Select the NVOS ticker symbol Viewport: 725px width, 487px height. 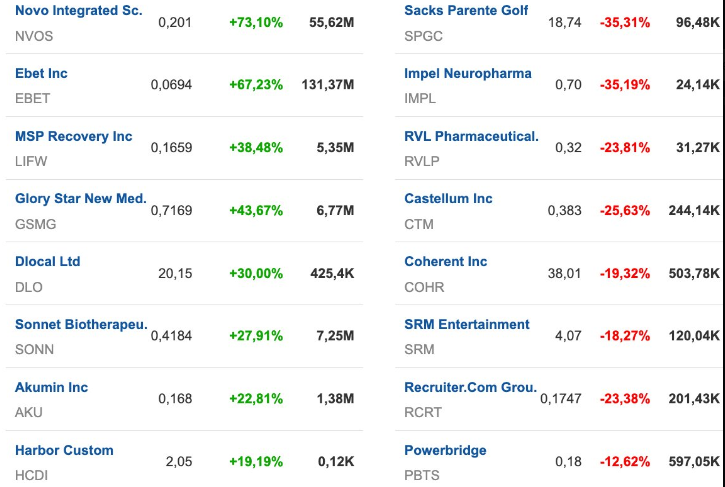[34, 36]
